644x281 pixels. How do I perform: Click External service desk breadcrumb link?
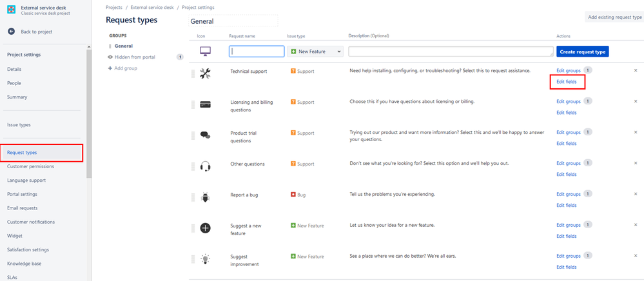pyautogui.click(x=152, y=7)
